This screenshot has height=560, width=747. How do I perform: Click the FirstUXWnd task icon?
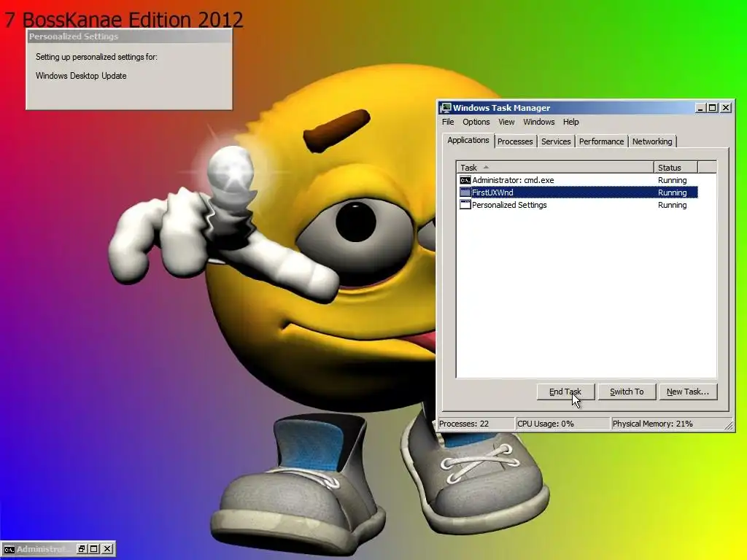(x=465, y=192)
